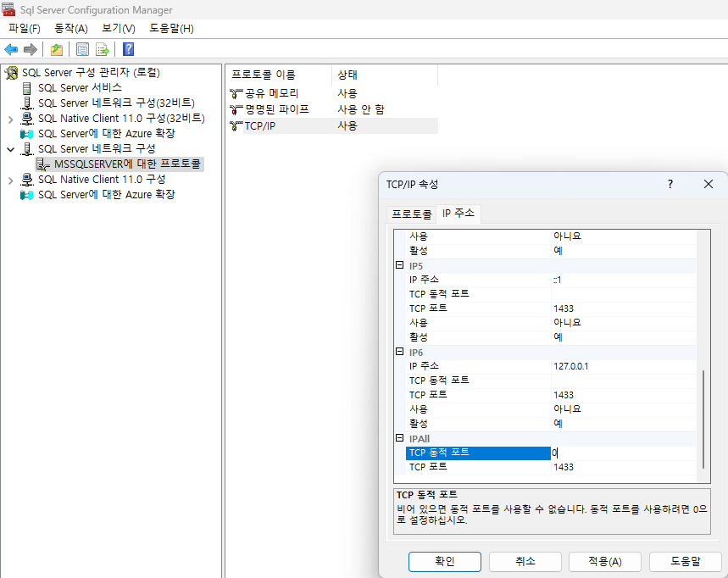The width and height of the screenshot is (728, 578).
Task: Click the Up one level folder icon
Action: 57,49
